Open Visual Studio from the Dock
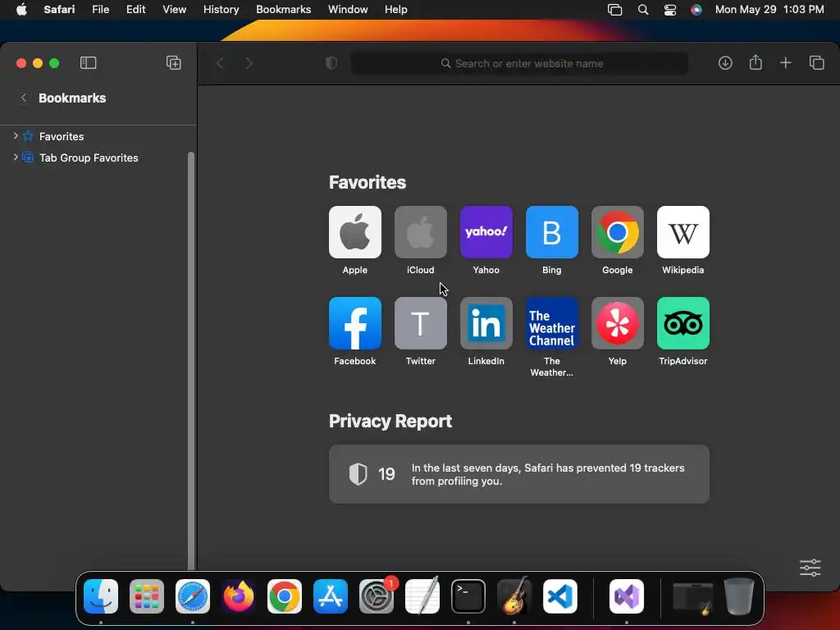Screen dimensions: 840x630 [x=627, y=596]
